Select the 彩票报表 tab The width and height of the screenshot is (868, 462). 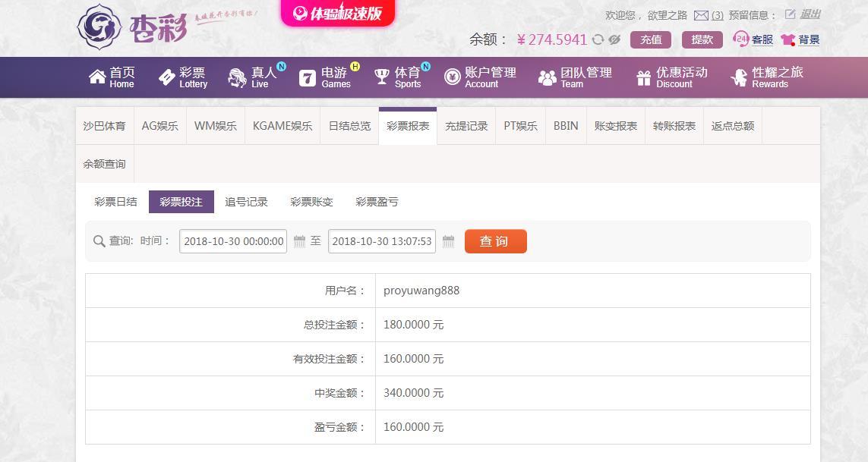[x=408, y=126]
